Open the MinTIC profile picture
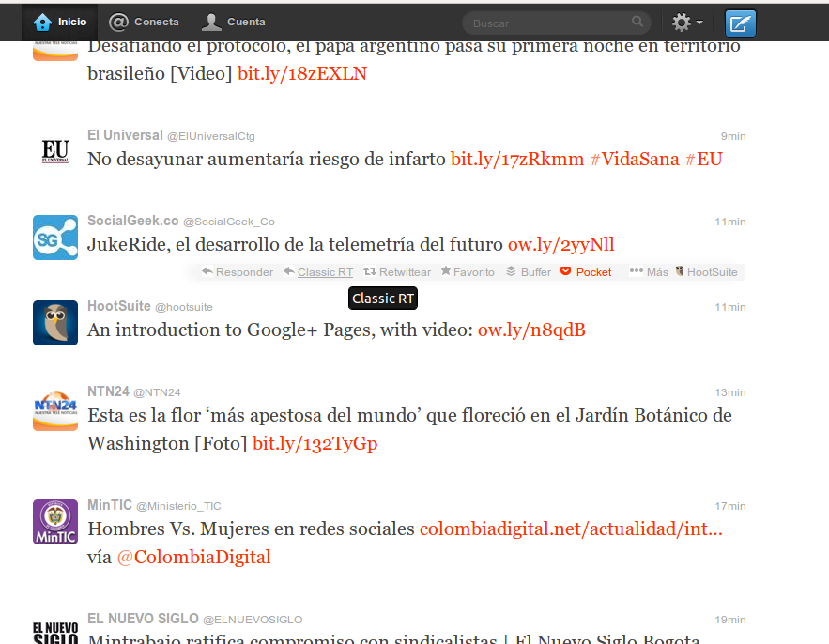829x644 pixels. [55, 522]
